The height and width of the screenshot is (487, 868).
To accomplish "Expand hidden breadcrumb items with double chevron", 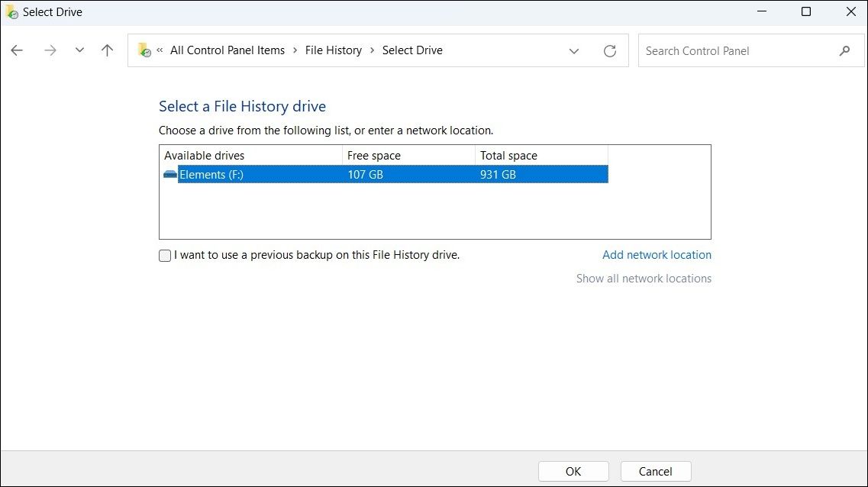I will click(160, 50).
